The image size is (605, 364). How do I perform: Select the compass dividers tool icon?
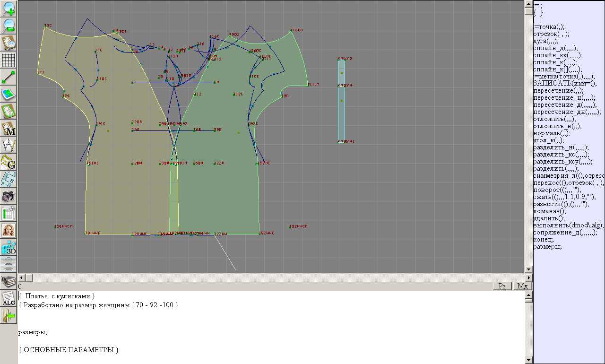click(9, 145)
